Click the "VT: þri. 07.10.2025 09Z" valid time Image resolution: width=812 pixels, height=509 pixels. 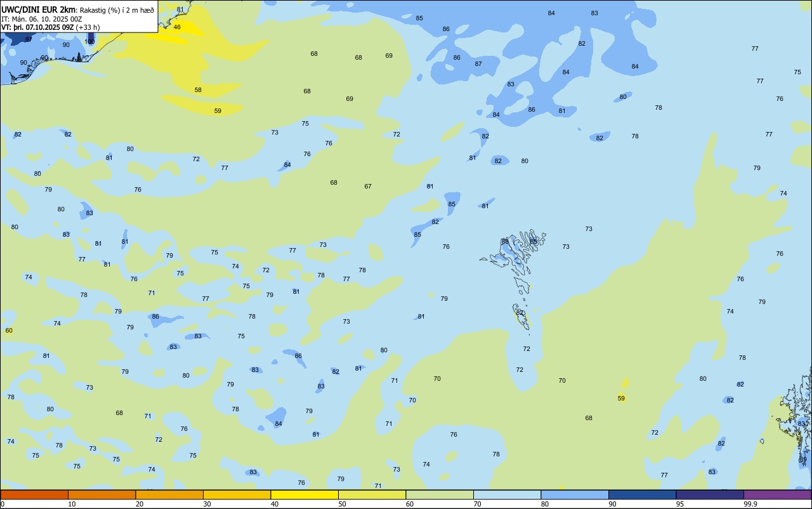pos(37,27)
